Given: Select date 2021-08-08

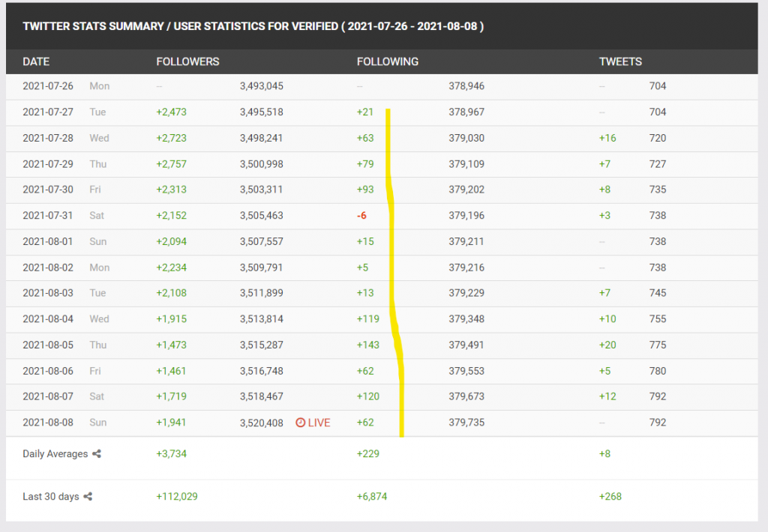Looking at the screenshot, I should pos(47,423).
